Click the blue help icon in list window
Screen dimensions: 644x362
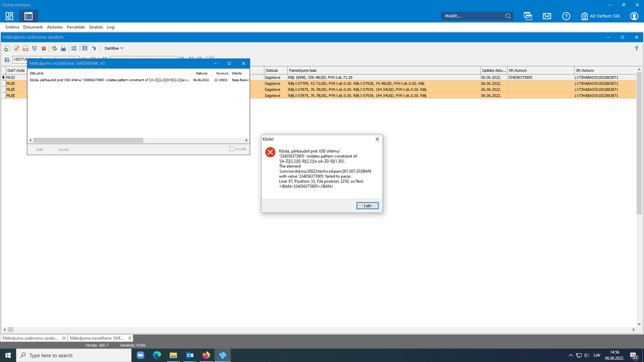point(637,48)
